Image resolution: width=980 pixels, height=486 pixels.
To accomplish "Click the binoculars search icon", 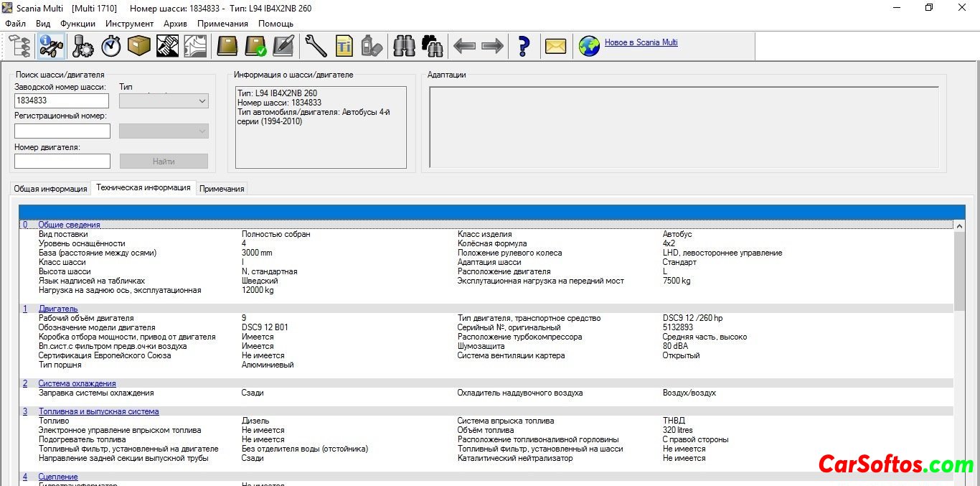I will pos(405,47).
